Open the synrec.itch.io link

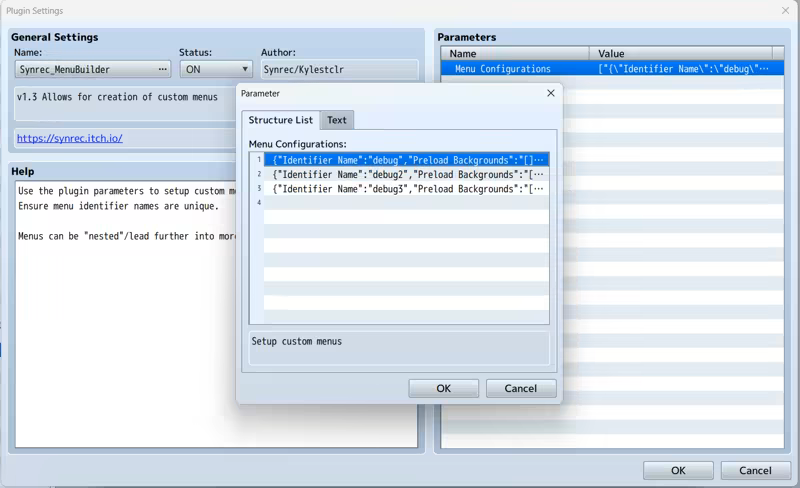coord(70,138)
